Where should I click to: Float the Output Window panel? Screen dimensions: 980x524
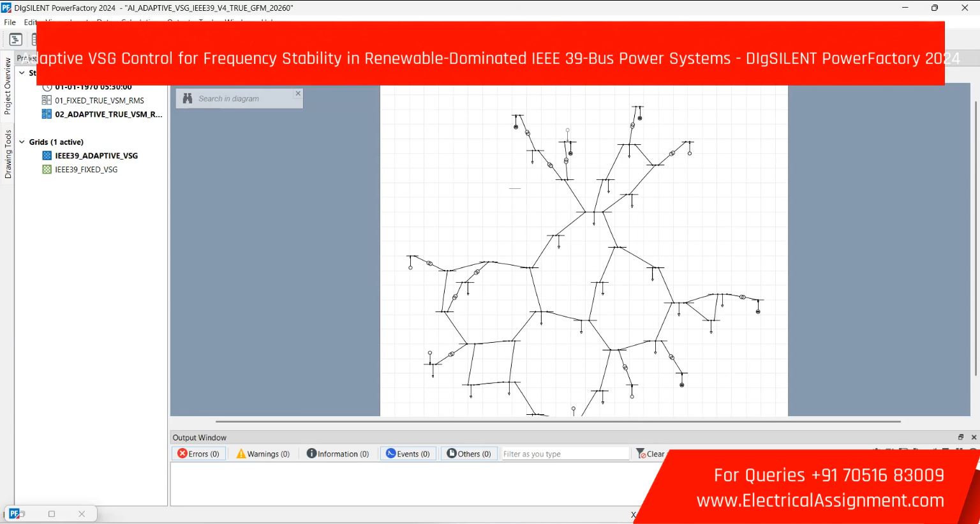coord(961,437)
